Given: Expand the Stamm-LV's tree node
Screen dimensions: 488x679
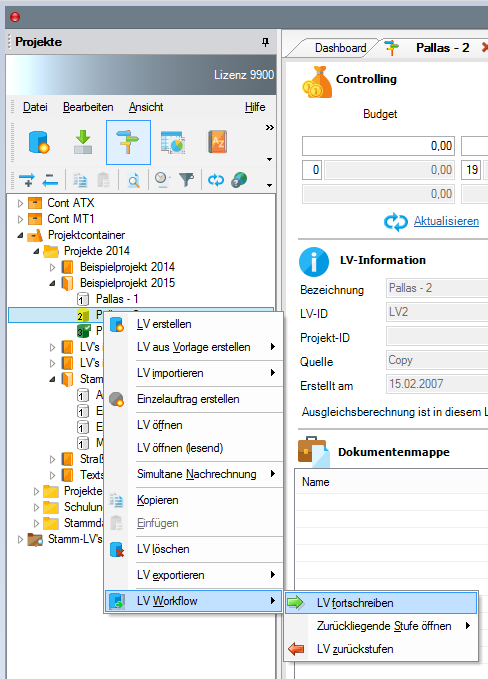Looking at the screenshot, I should pos(20,539).
